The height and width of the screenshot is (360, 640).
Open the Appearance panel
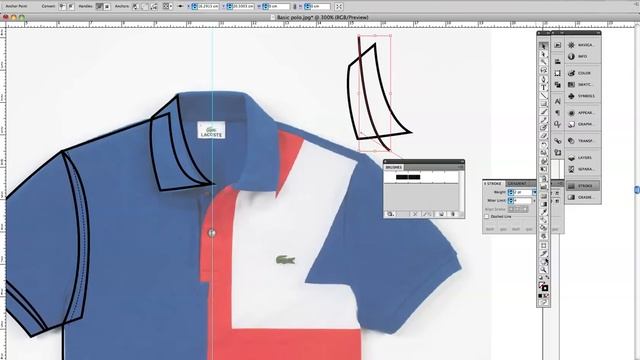[x=582, y=113]
